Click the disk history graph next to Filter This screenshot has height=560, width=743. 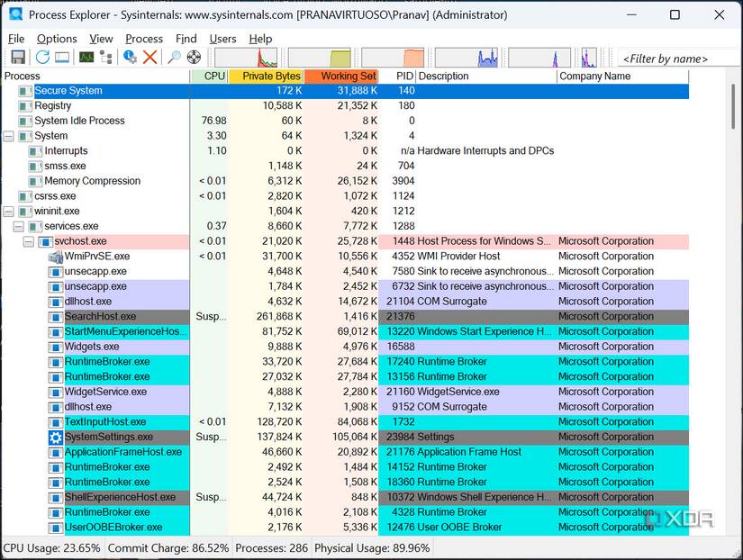coord(589,58)
